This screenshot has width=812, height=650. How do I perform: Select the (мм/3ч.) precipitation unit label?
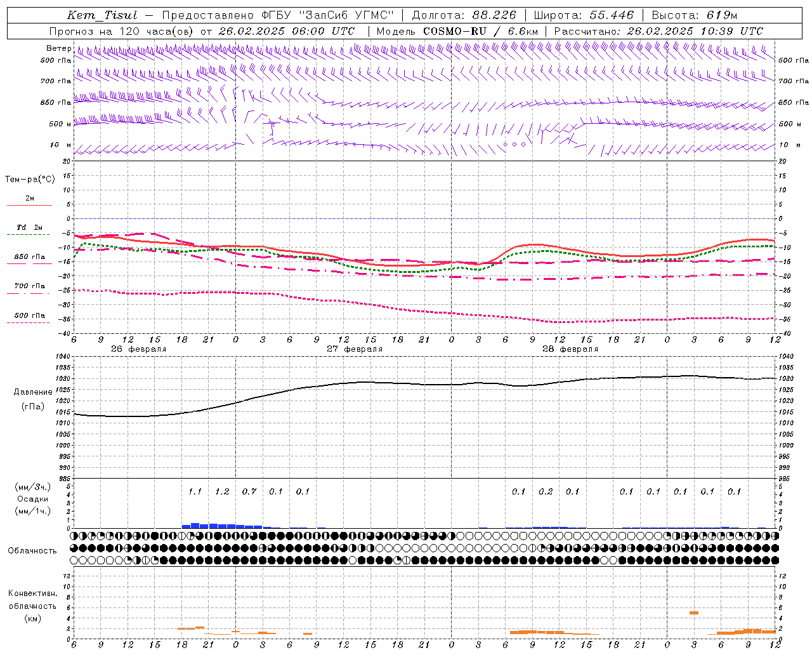click(32, 487)
